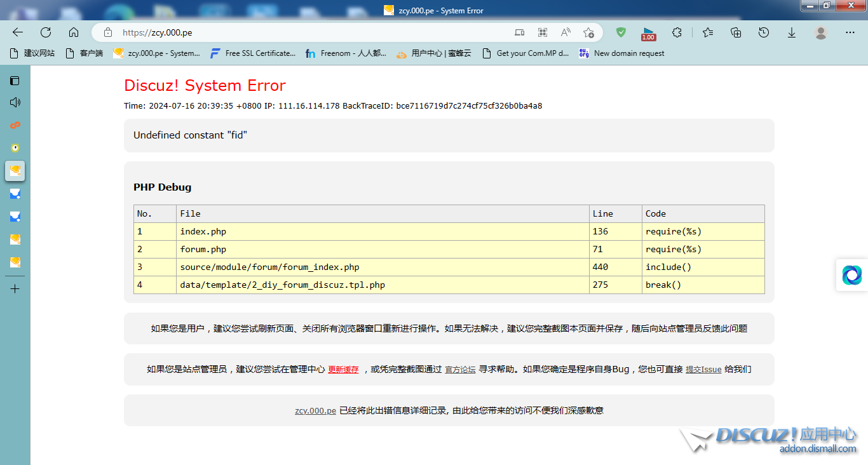This screenshot has height=465, width=868.
Task: Click the speaker icon in the tab sidebar
Action: coord(15,102)
